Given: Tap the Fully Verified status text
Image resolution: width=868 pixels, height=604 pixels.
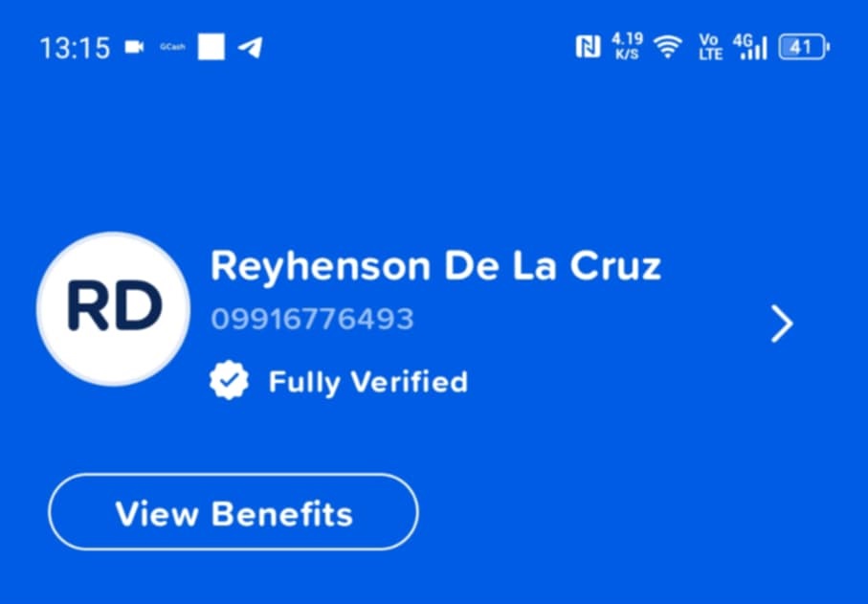Looking at the screenshot, I should point(368,383).
